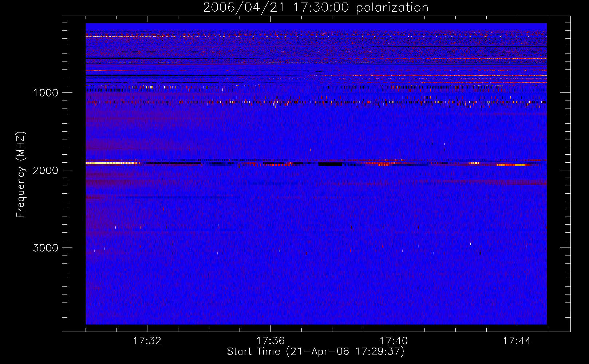
Task: Click the 'Frequency (MHZ)' axis label
Action: point(21,175)
